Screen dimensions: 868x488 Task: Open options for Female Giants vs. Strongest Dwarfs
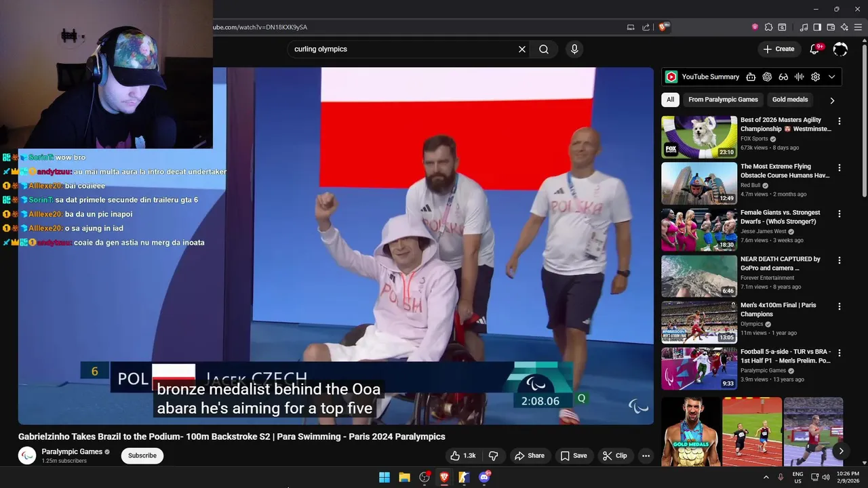840,213
